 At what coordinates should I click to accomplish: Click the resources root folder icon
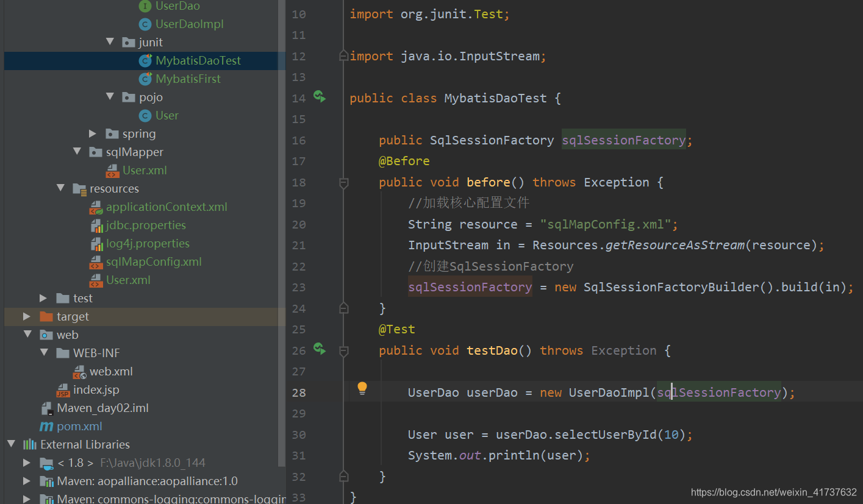pos(79,189)
